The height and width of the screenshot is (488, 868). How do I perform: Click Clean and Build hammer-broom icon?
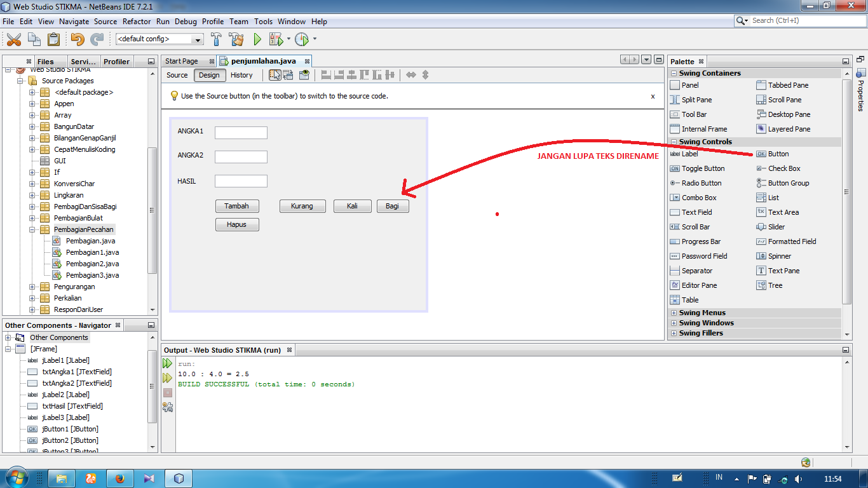(x=236, y=39)
